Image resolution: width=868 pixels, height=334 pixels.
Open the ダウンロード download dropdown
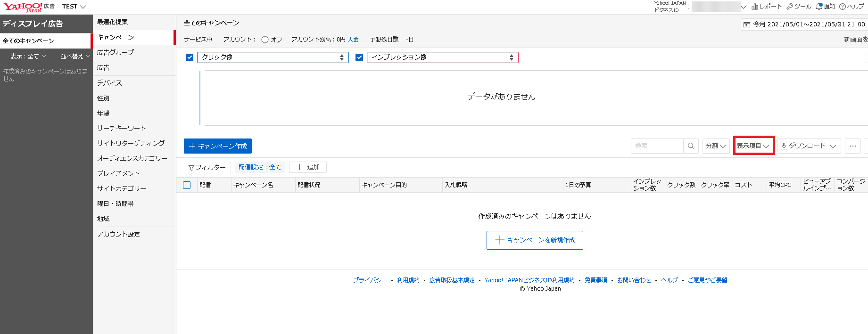[x=809, y=146]
